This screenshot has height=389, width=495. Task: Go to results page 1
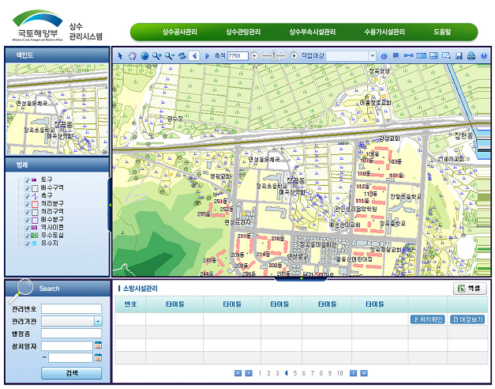260,373
